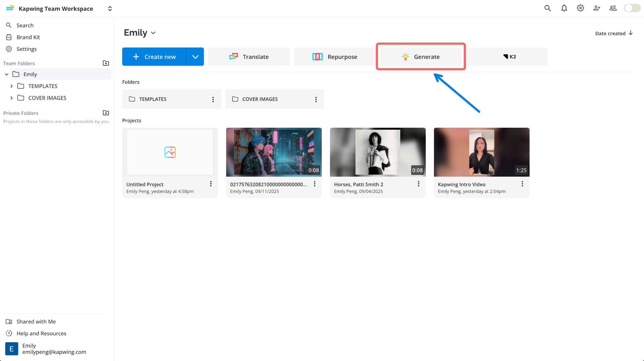The image size is (644, 361).
Task: Click the invite member icon
Action: point(597,8)
